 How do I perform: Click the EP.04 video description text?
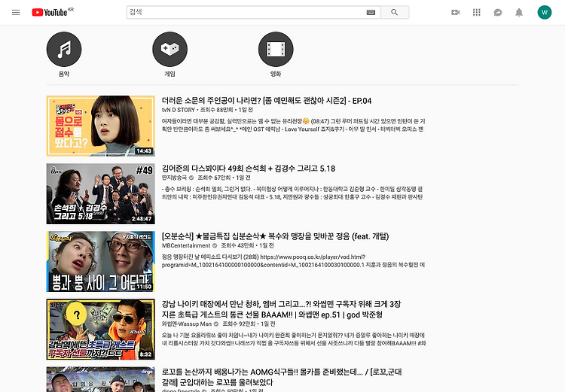click(293, 125)
